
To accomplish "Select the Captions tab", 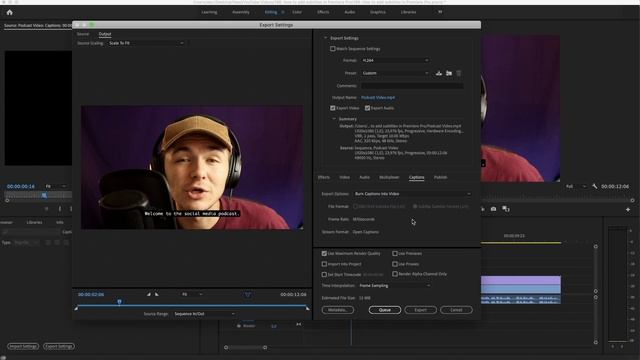I will (417, 177).
